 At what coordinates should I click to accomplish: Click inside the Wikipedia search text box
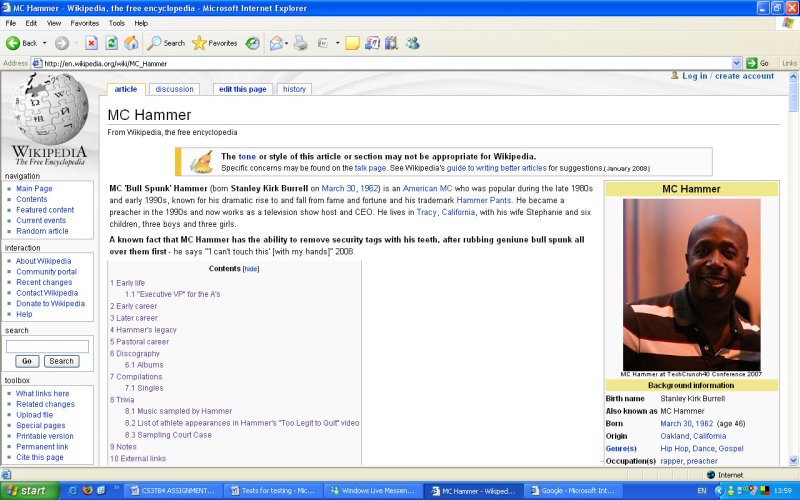[47, 346]
